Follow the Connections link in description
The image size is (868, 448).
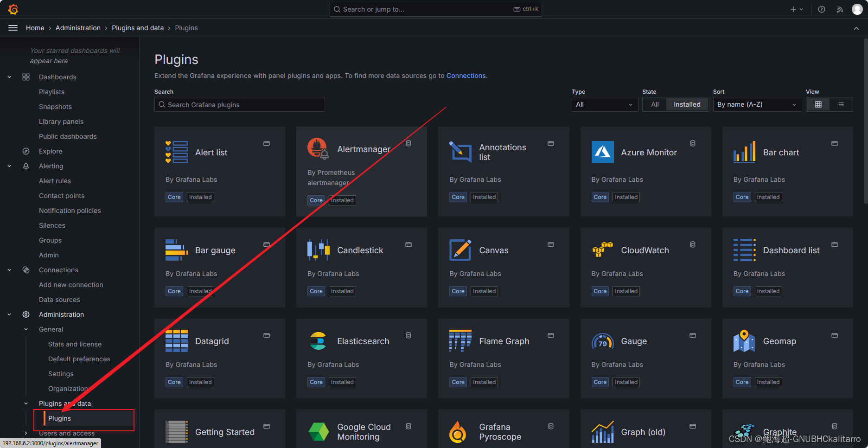466,76
